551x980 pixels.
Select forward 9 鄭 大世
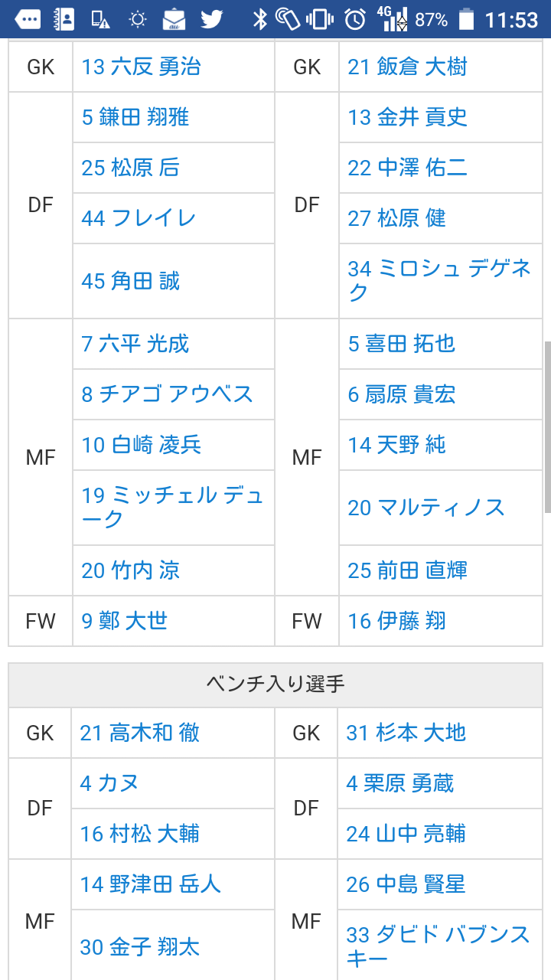(124, 621)
